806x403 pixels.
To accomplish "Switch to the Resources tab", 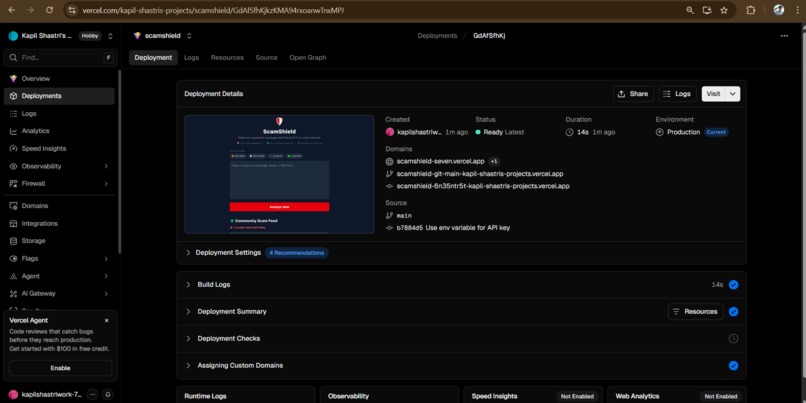I will pyautogui.click(x=227, y=58).
